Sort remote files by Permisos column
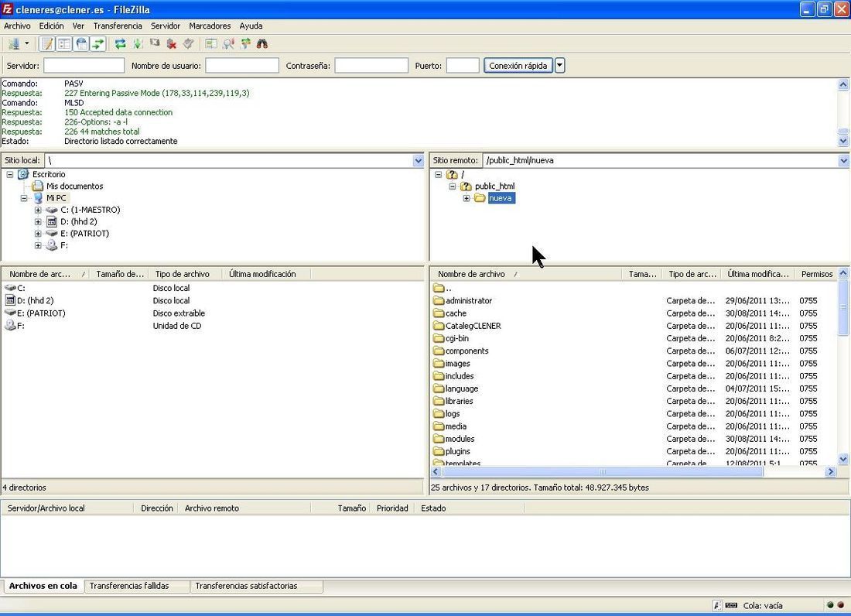 click(x=817, y=274)
